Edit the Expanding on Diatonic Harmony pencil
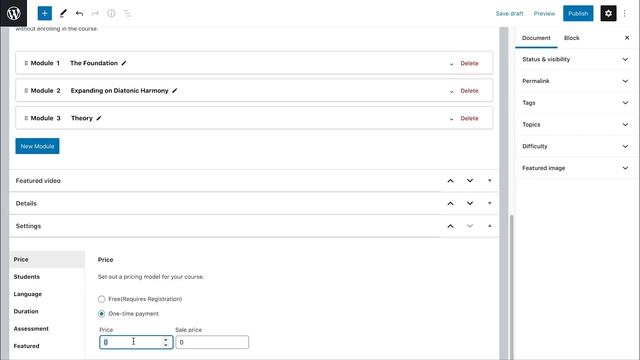Screen dimensions: 640x360 175,91
